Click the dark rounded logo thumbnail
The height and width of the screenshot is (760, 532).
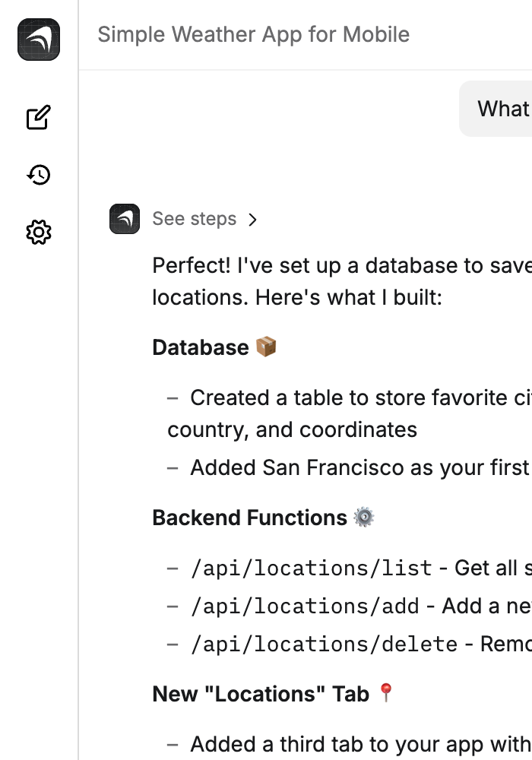[38, 40]
